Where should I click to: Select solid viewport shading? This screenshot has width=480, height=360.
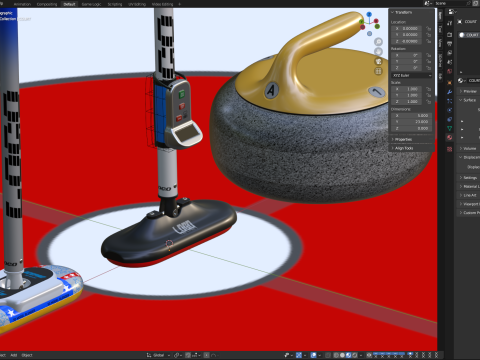click(x=342, y=355)
